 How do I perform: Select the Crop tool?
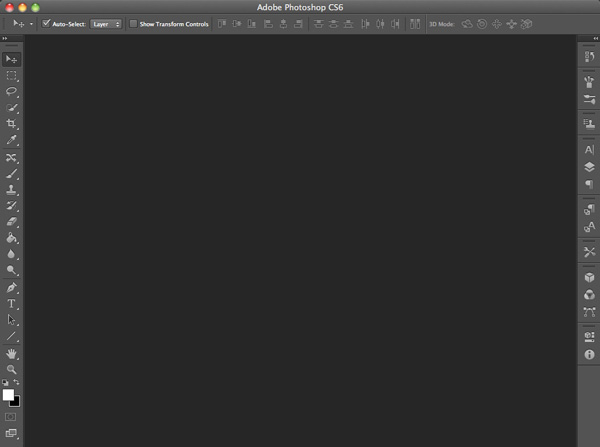(x=12, y=124)
